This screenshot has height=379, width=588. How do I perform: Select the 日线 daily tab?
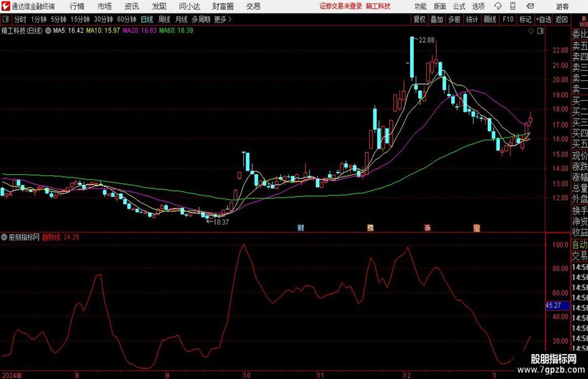click(x=147, y=19)
